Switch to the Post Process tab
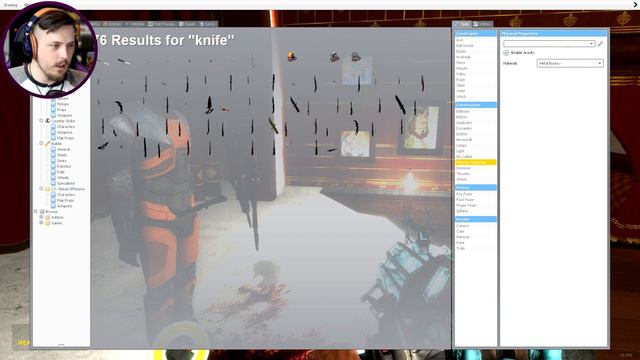Viewport: 640px width, 360px height. [161, 24]
